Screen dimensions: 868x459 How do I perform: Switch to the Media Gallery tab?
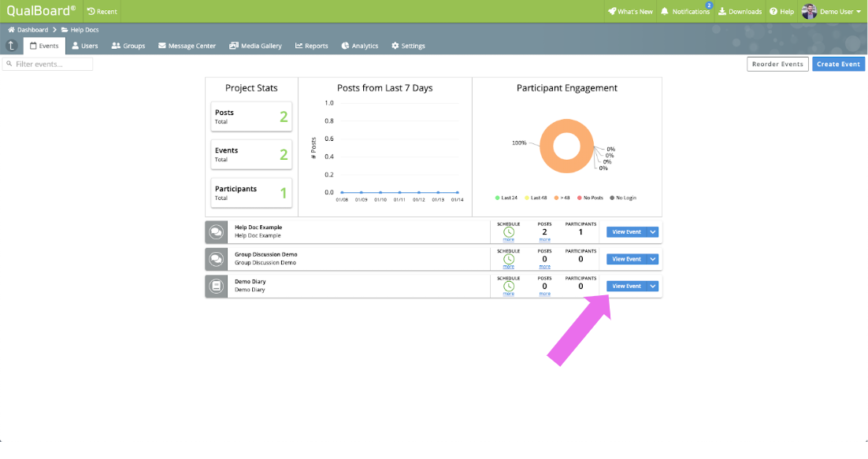tap(255, 46)
